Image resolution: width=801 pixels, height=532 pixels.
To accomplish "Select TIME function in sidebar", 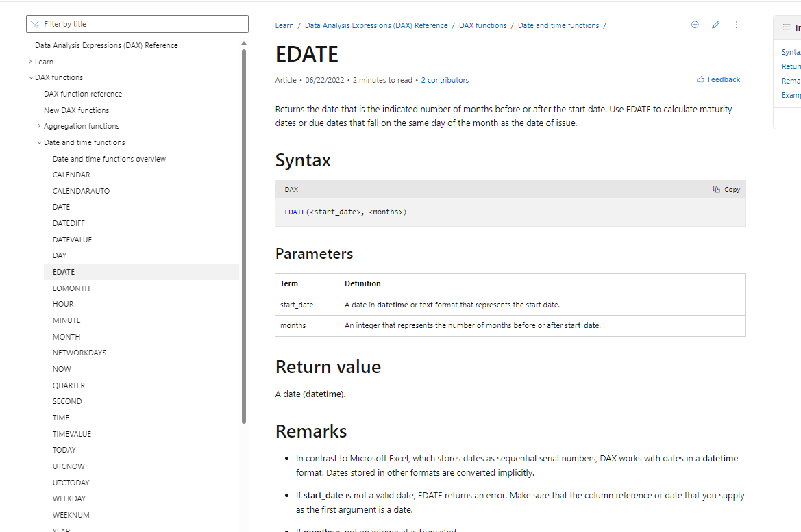I will click(x=61, y=418).
